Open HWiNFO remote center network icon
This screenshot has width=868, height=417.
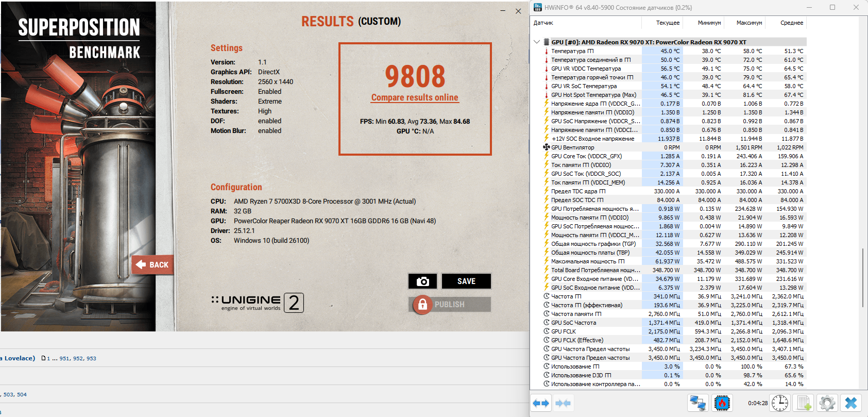[x=697, y=403]
